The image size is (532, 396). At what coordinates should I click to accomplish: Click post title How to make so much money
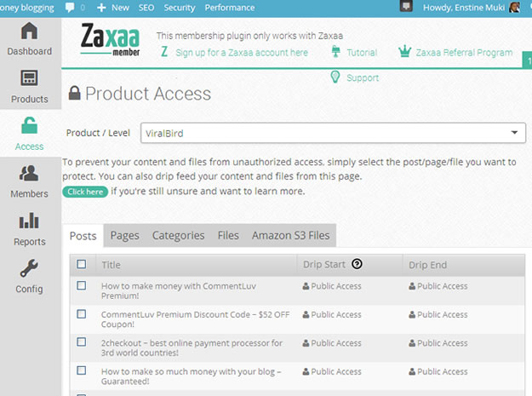click(191, 376)
